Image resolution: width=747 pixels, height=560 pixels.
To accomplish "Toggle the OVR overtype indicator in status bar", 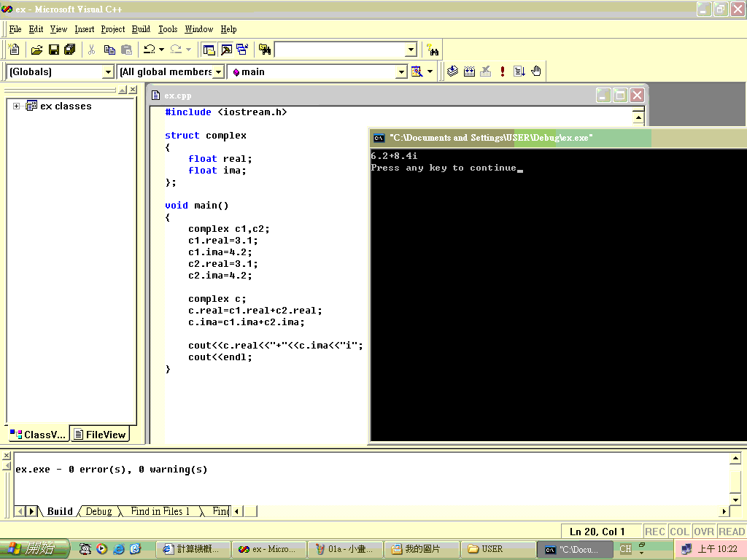I will tap(704, 532).
